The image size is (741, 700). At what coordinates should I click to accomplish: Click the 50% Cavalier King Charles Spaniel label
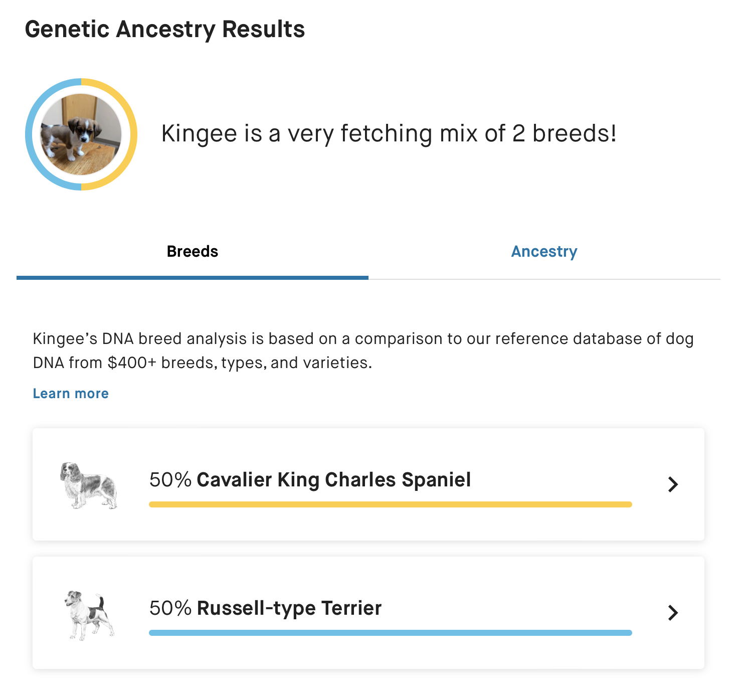click(310, 480)
